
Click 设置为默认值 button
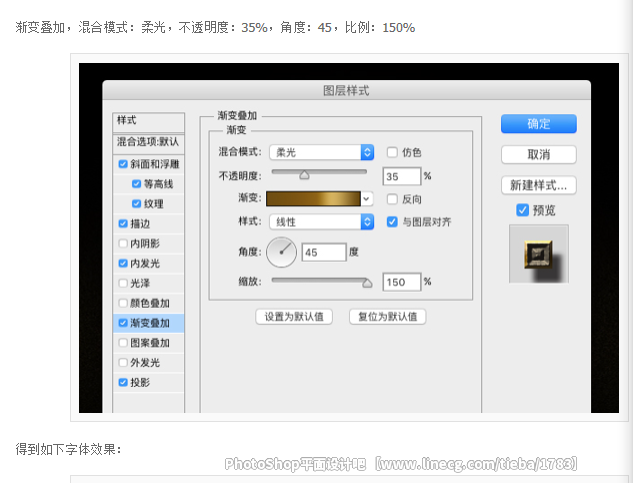click(294, 317)
